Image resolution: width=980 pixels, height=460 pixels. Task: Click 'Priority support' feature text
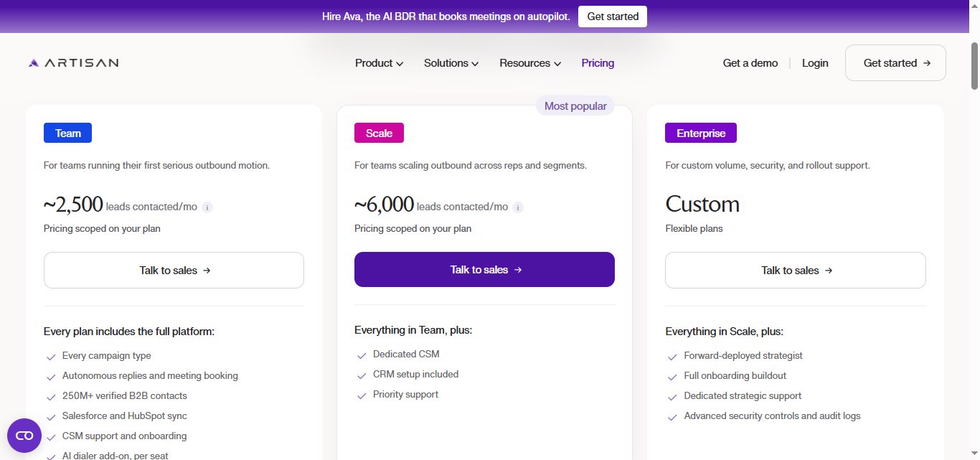[405, 395]
